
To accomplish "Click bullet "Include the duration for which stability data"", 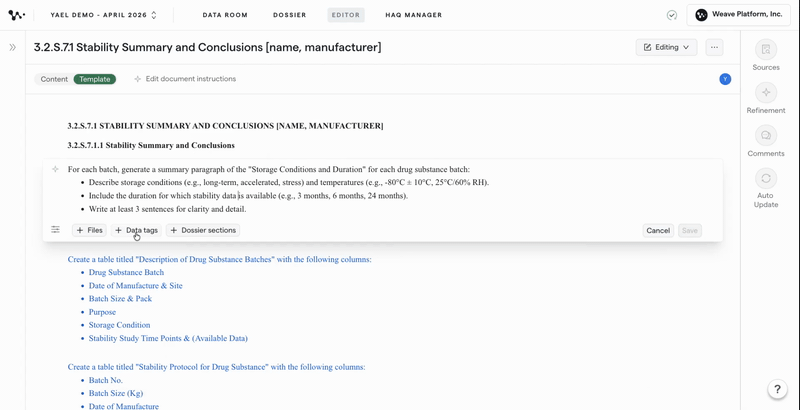I will [x=248, y=196].
